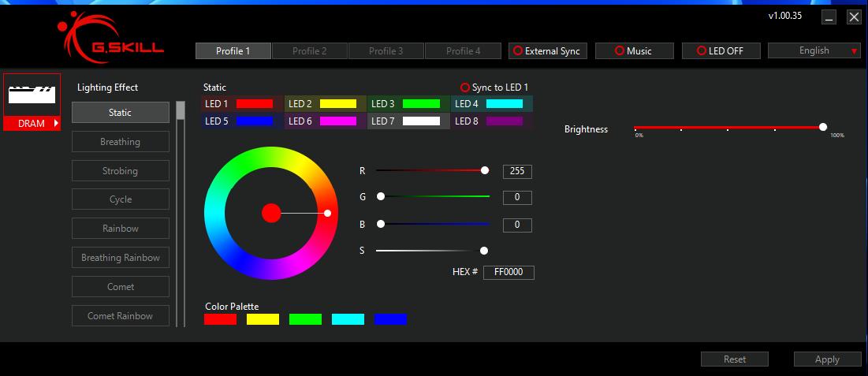Minimize the G.SKILL window

point(829,17)
